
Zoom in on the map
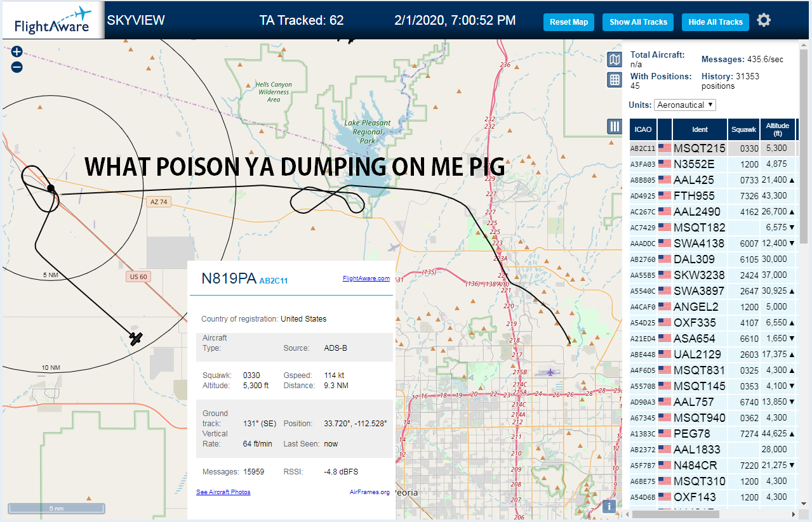point(17,52)
